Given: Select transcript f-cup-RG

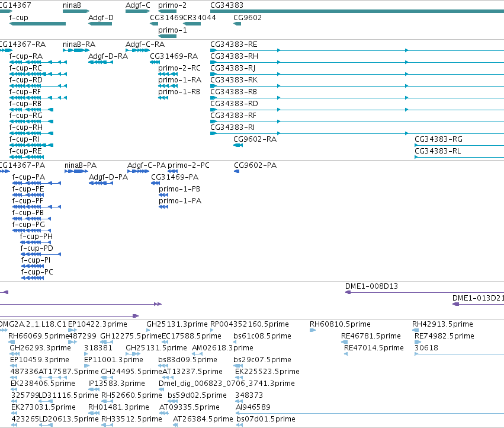Looking at the screenshot, I should point(31,122).
